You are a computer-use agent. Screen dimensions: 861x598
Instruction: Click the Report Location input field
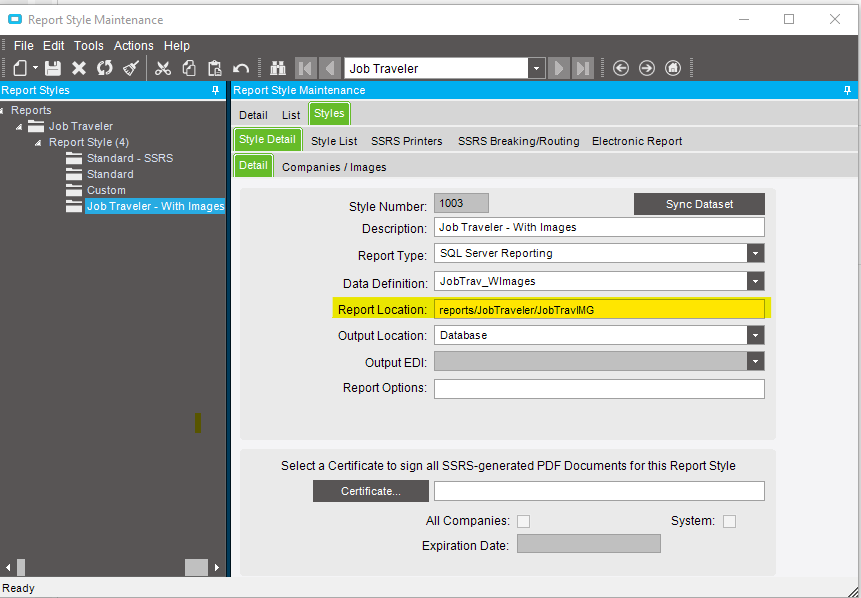[599, 310]
